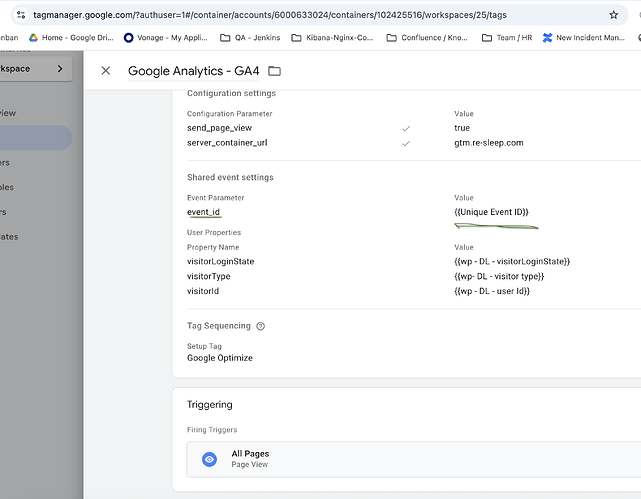This screenshot has height=499, width=641.
Task: Click the Confluence-style incident bookmark icon
Action: 547,38
